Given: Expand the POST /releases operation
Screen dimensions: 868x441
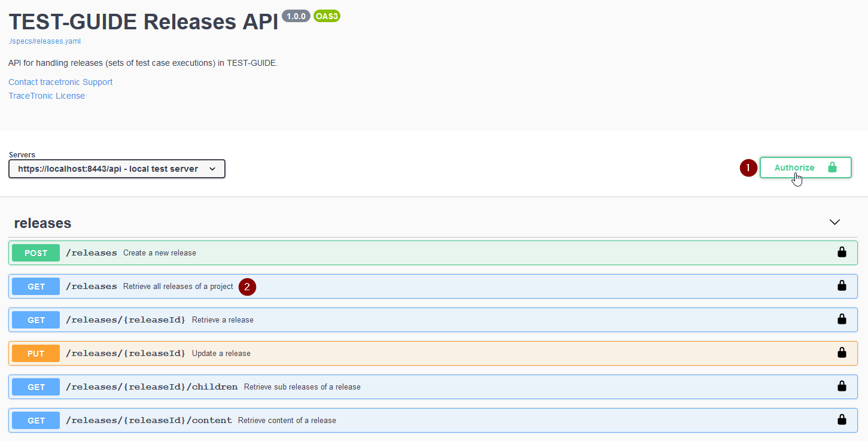Looking at the screenshot, I should click(419, 253).
